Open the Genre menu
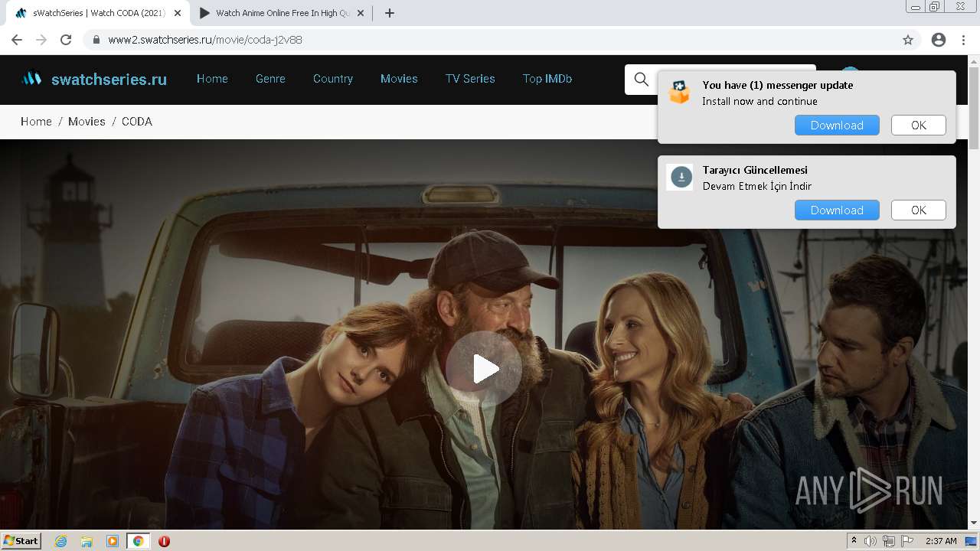Screen dimensions: 980x551 click(270, 79)
